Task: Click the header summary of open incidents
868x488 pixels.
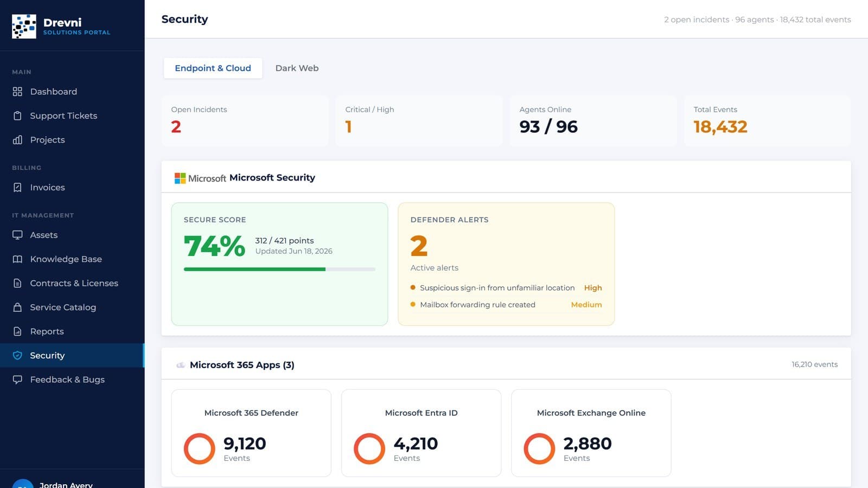Action: tap(757, 20)
